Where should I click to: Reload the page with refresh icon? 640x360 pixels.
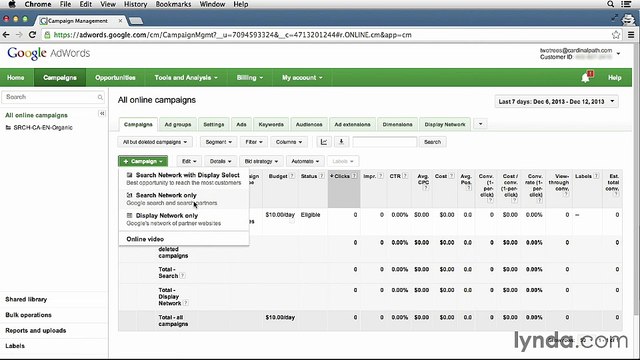point(32,35)
